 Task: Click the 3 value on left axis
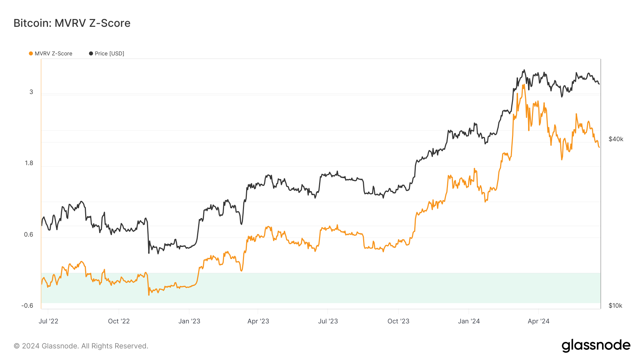click(31, 92)
